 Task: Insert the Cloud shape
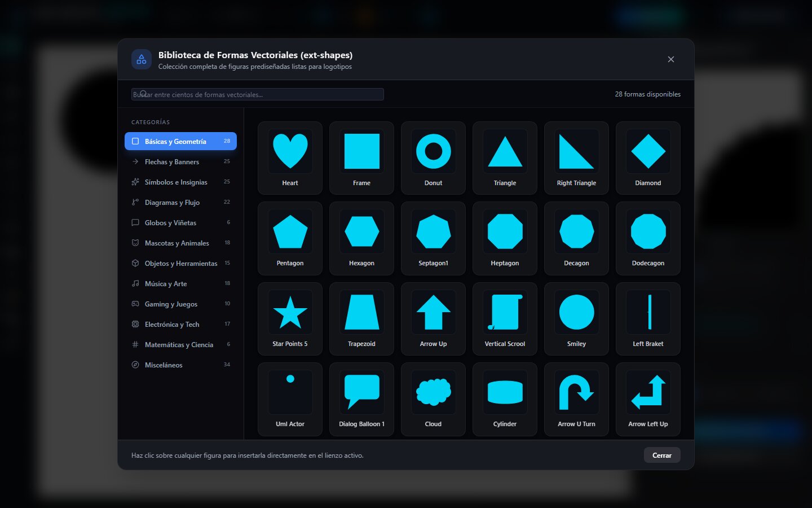pyautogui.click(x=433, y=399)
